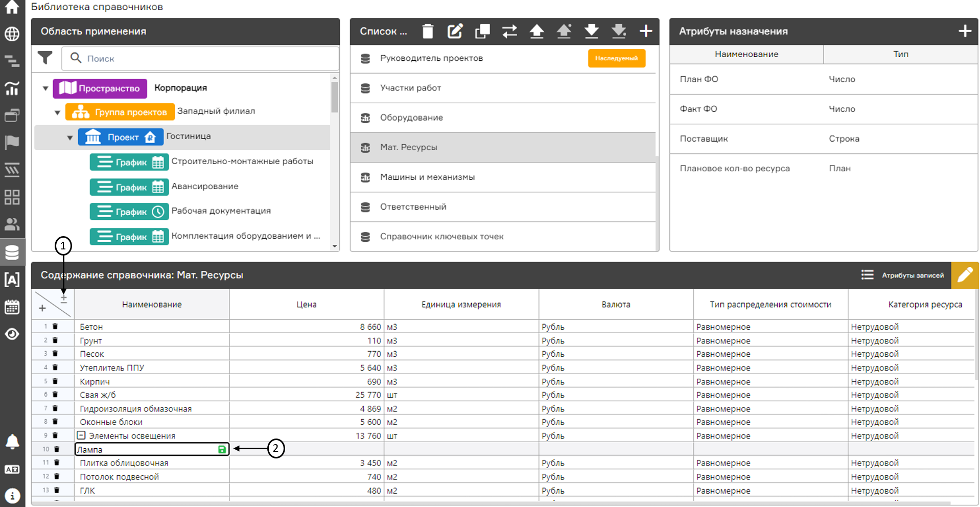
Task: Select График Строительно-монтажные работы
Action: coord(202,162)
